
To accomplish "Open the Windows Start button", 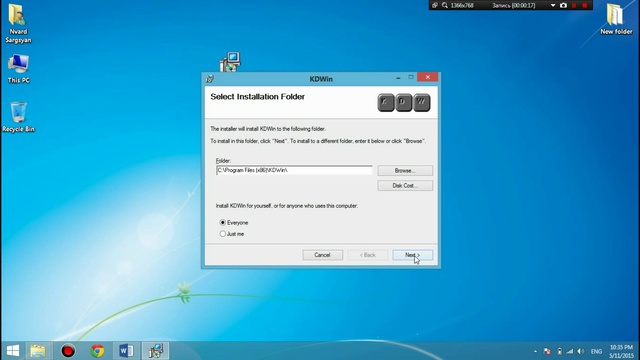I will [x=13, y=351].
